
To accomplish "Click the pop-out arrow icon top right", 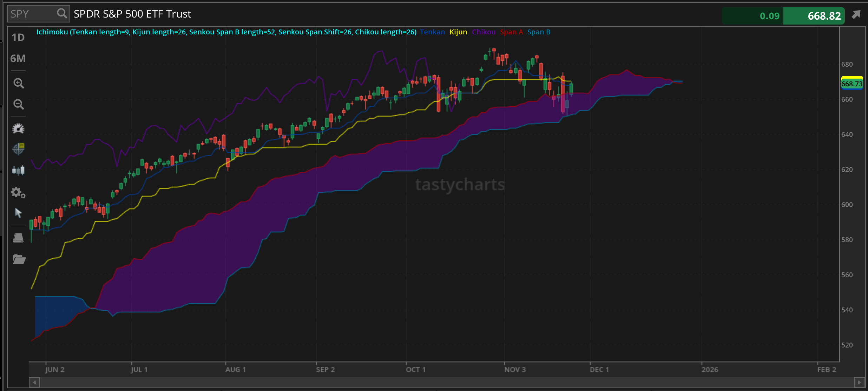I will click(856, 15).
